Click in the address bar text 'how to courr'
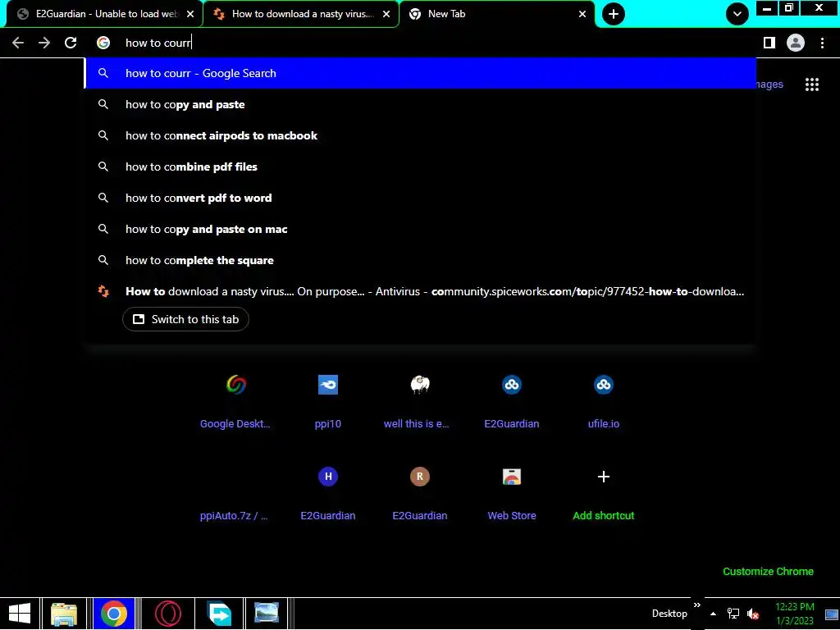Image resolution: width=840 pixels, height=630 pixels. [158, 43]
